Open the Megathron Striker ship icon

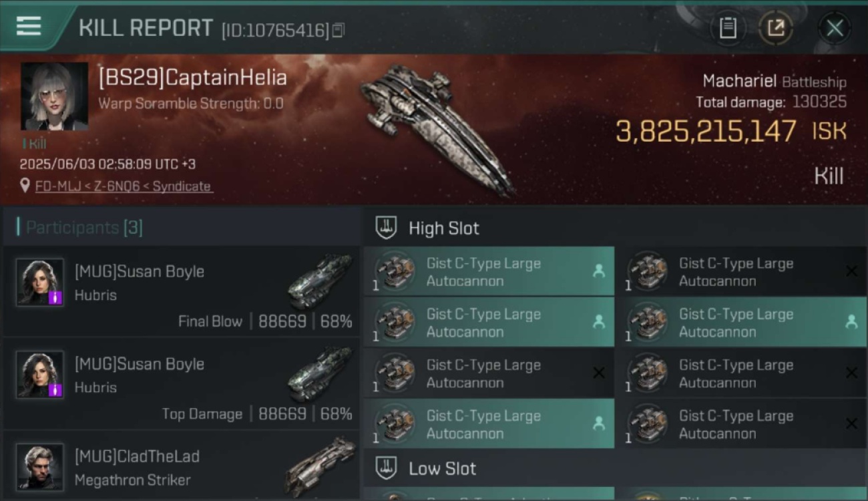click(320, 466)
